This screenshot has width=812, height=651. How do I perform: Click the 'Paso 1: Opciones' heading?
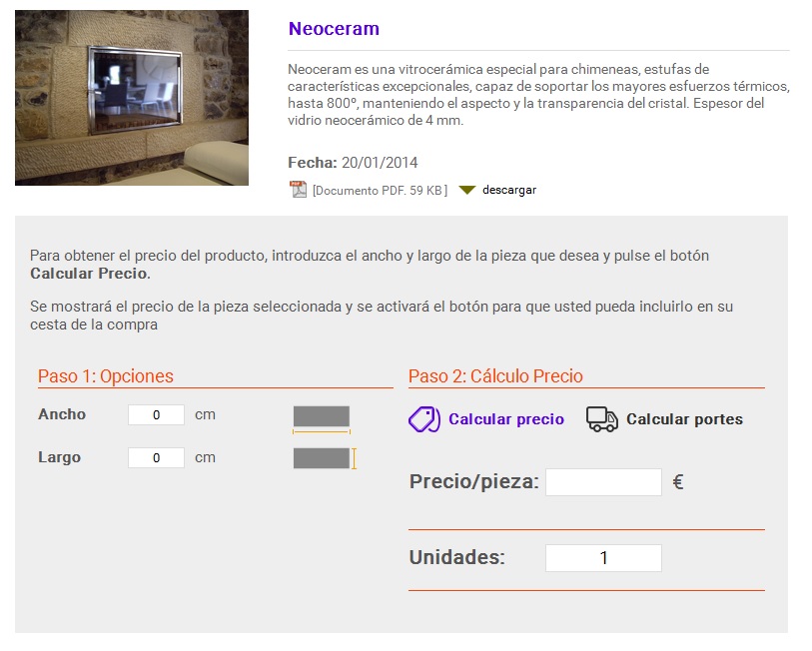106,376
